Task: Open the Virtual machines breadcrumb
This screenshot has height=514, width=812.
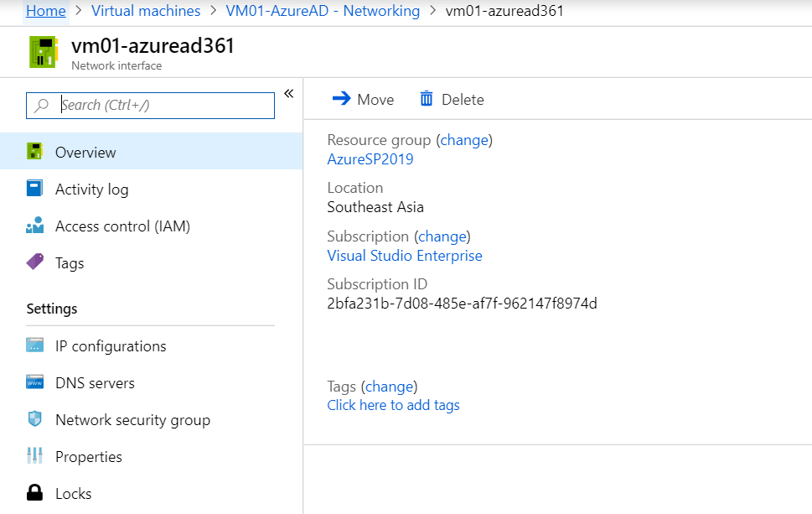Action: 146,11
